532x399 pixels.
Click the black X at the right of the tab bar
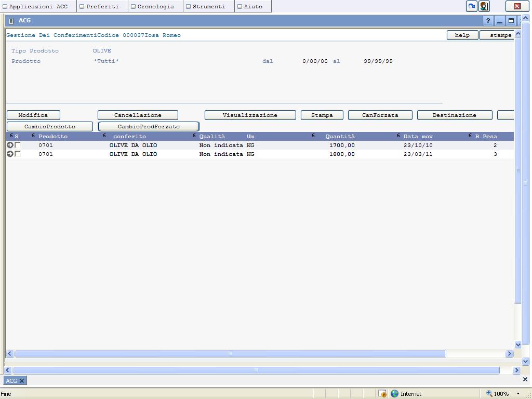click(525, 379)
